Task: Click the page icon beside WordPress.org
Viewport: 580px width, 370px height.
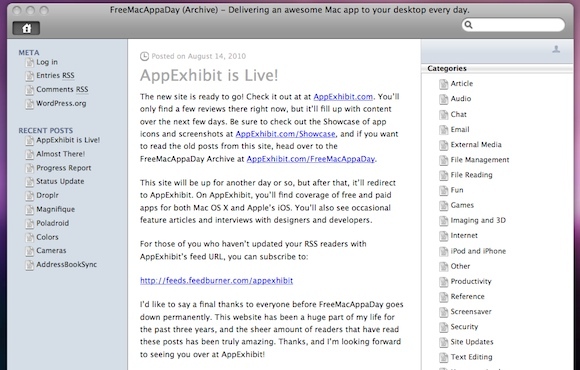Action: click(x=29, y=104)
